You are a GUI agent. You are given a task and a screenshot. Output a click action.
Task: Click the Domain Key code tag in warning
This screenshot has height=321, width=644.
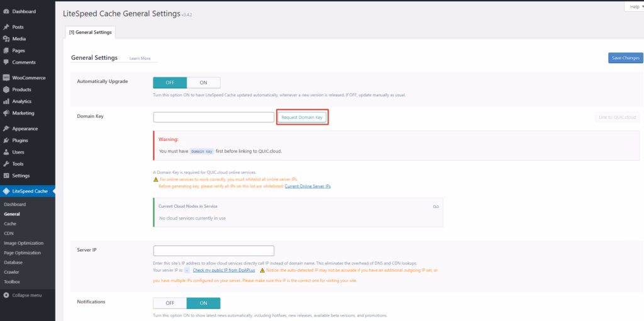pyautogui.click(x=202, y=151)
